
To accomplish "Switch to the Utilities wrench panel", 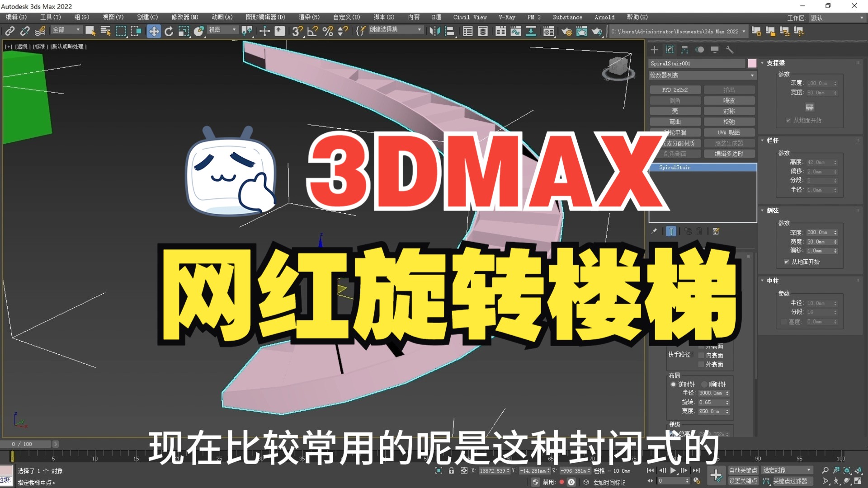I will [730, 50].
